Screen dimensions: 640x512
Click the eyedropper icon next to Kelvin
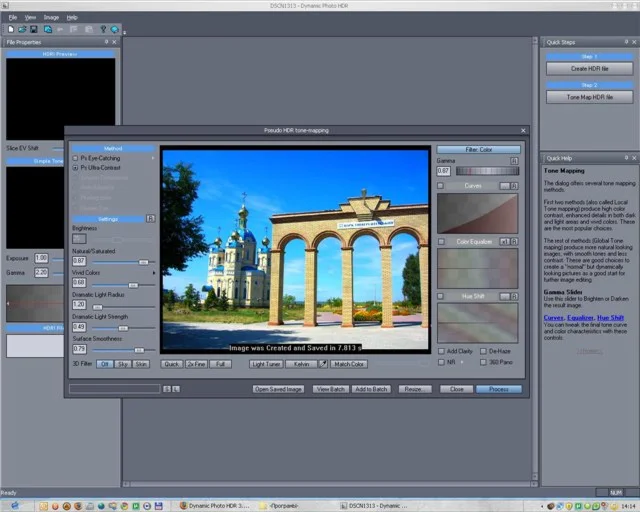click(x=323, y=364)
